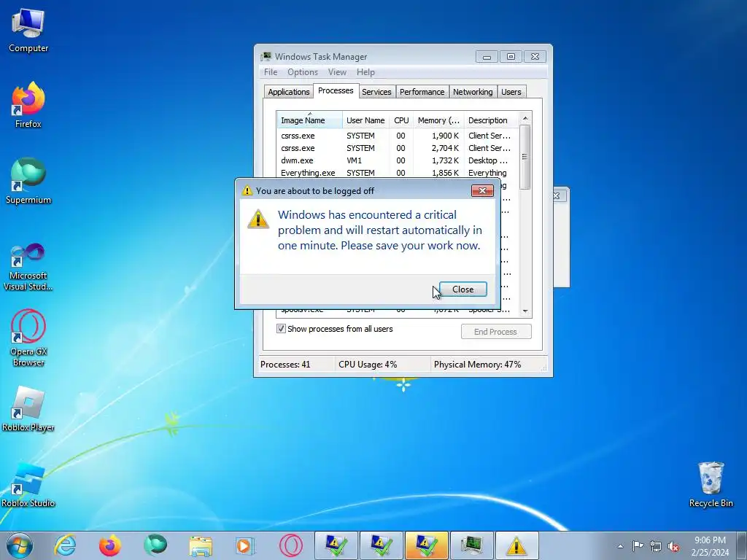Sort by CPU column header

coord(401,120)
